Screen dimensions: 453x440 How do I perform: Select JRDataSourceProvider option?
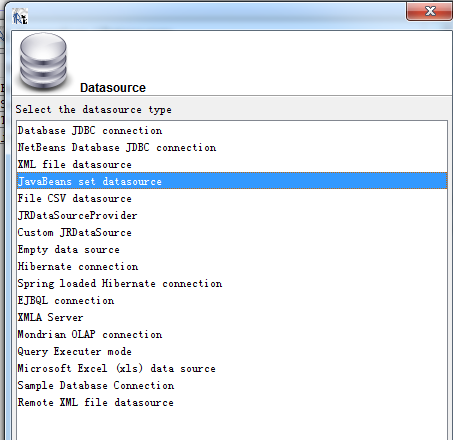(232, 216)
